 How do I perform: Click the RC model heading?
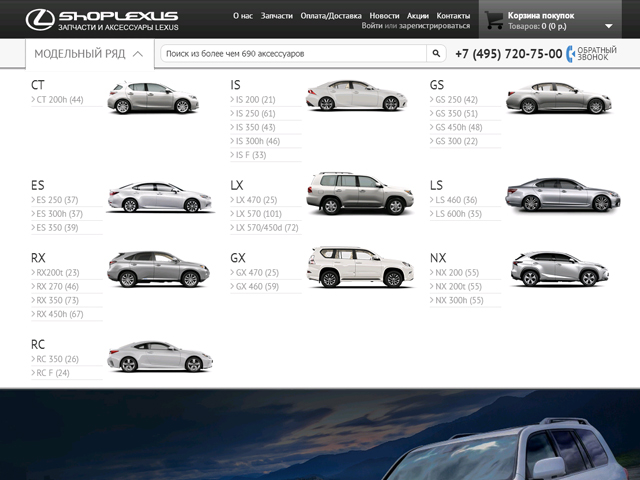38,344
